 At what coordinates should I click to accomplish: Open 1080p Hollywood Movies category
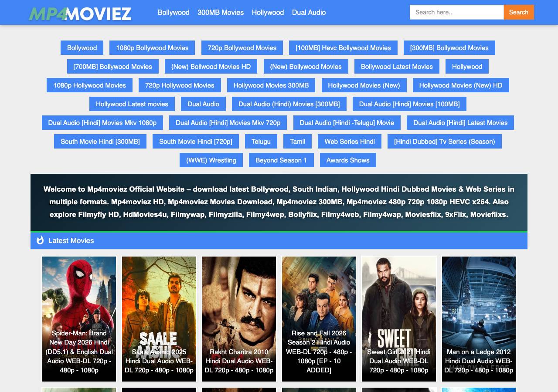[89, 85]
